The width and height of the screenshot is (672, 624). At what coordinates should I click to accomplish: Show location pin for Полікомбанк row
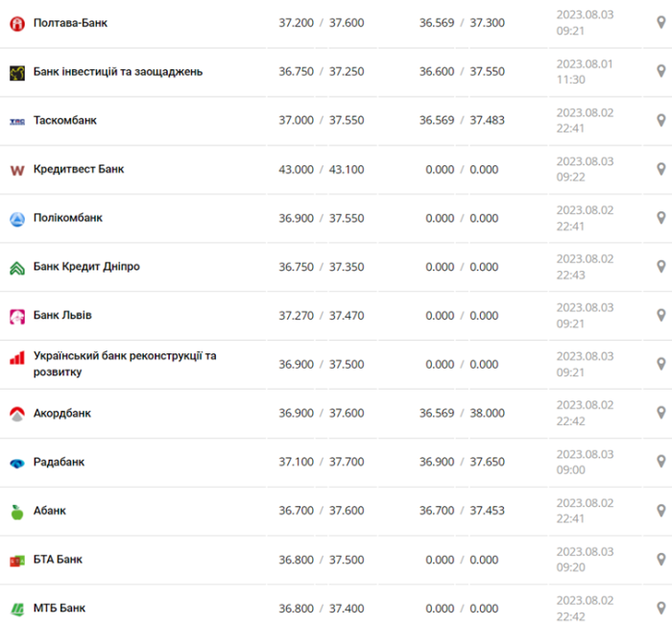tap(660, 218)
